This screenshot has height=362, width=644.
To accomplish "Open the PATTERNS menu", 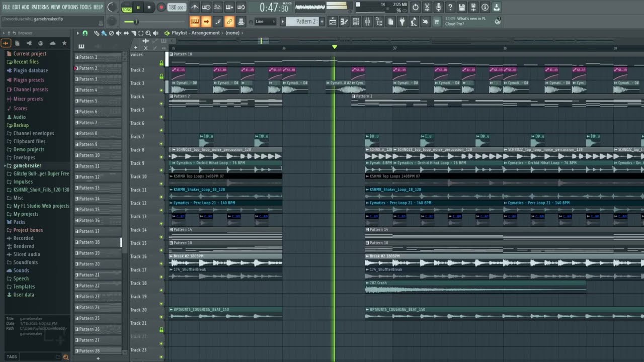I will pos(40,7).
